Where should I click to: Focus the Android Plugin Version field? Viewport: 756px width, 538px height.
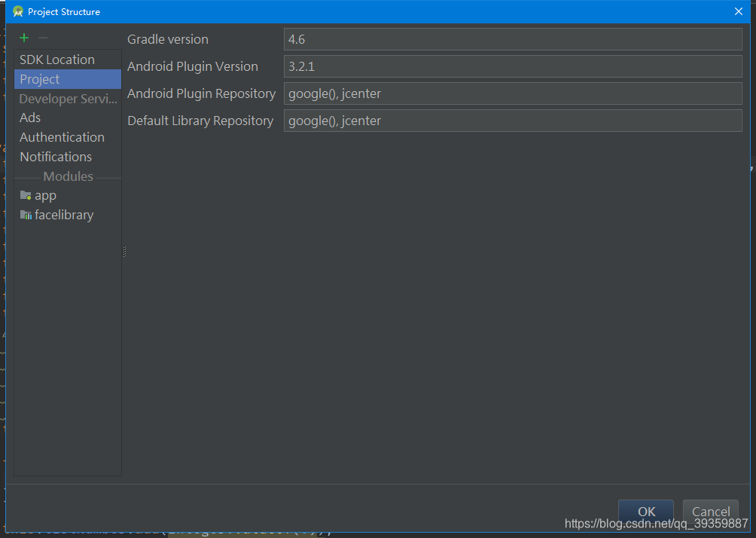(513, 66)
